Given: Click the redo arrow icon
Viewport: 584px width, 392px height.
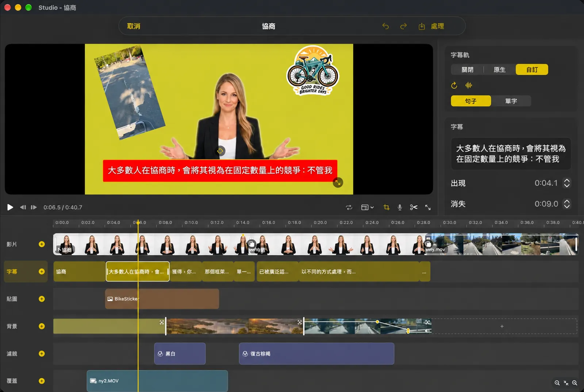Looking at the screenshot, I should (x=403, y=26).
